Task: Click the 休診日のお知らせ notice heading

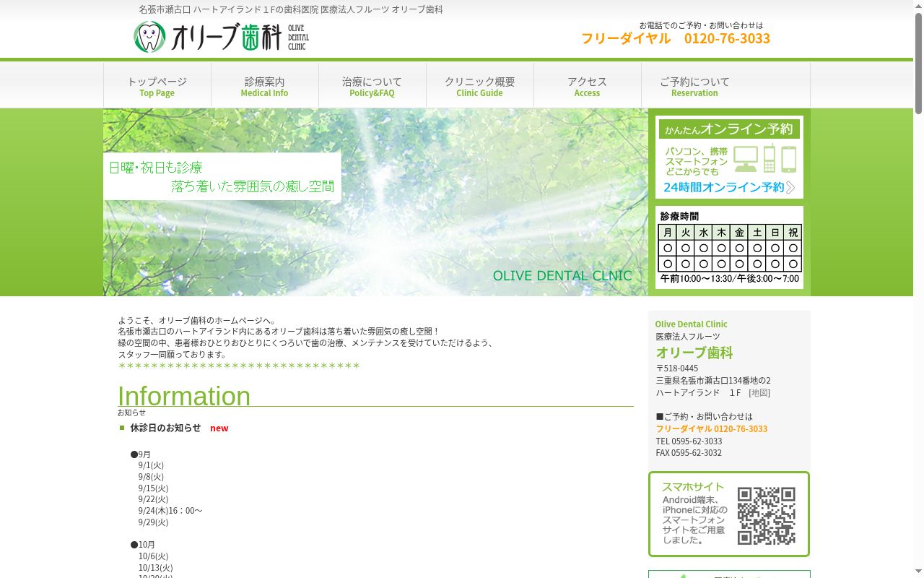Action: pos(166,428)
